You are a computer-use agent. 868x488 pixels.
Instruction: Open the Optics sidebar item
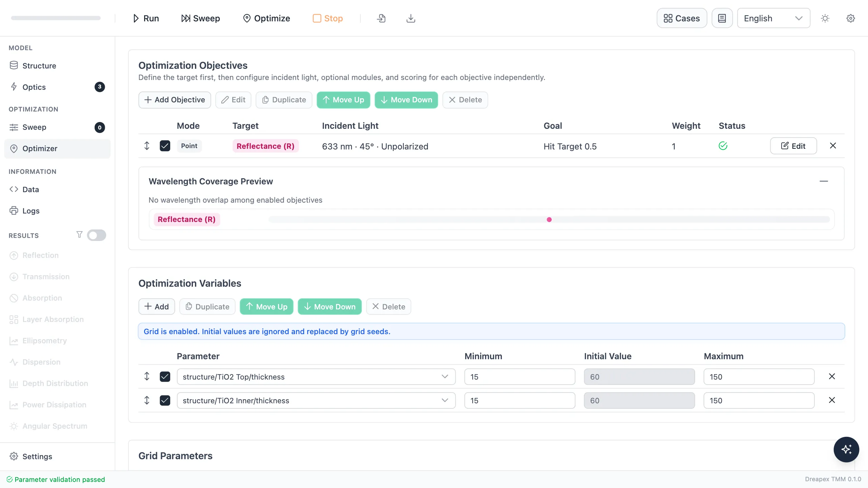(x=57, y=87)
